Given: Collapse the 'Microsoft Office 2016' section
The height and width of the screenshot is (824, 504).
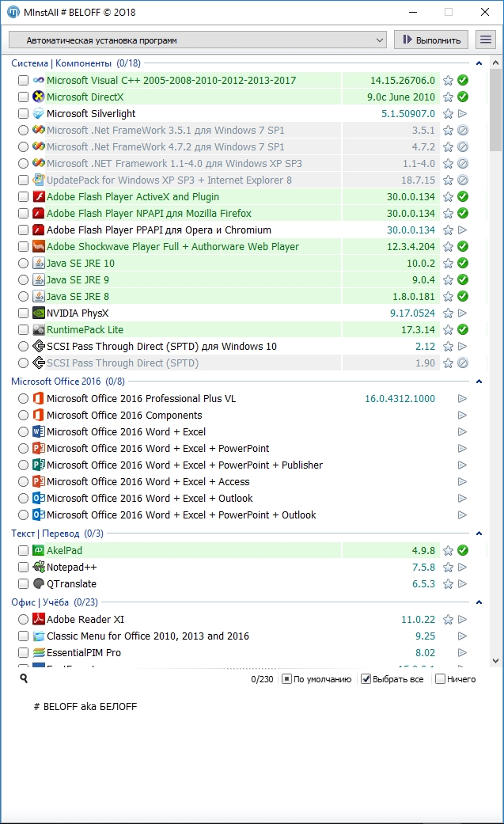Looking at the screenshot, I should coord(479,382).
